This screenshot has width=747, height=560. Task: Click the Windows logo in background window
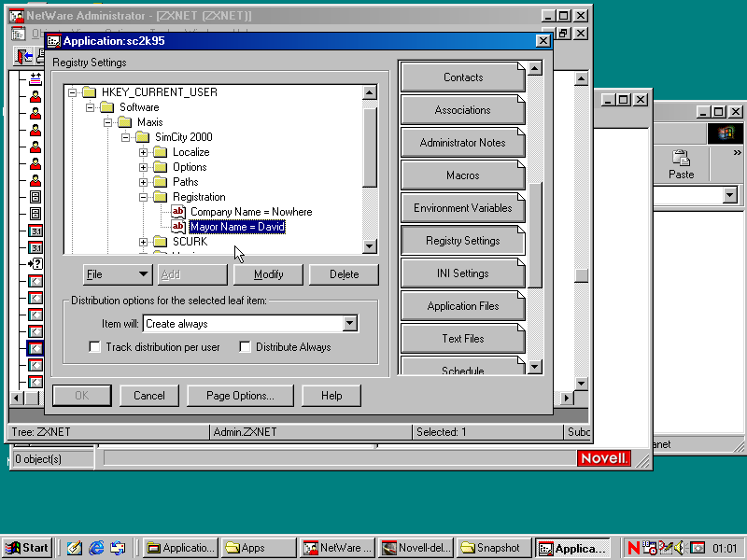pyautogui.click(x=725, y=133)
